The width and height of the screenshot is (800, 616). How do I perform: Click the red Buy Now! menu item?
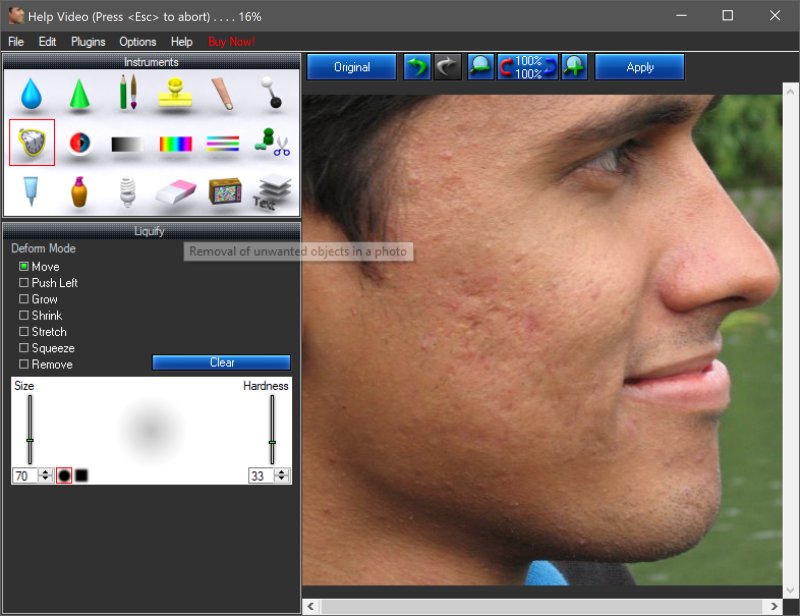point(231,41)
